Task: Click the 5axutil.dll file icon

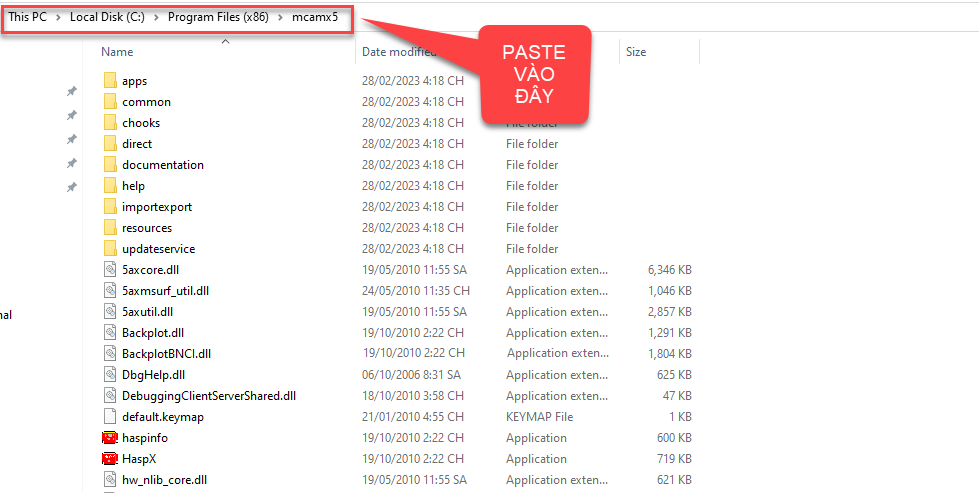Action: click(x=111, y=311)
